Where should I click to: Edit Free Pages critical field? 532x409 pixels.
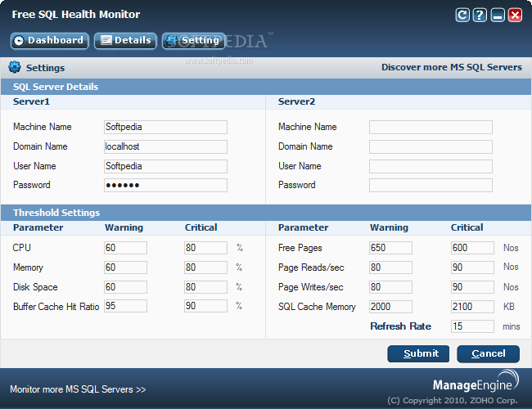[472, 248]
